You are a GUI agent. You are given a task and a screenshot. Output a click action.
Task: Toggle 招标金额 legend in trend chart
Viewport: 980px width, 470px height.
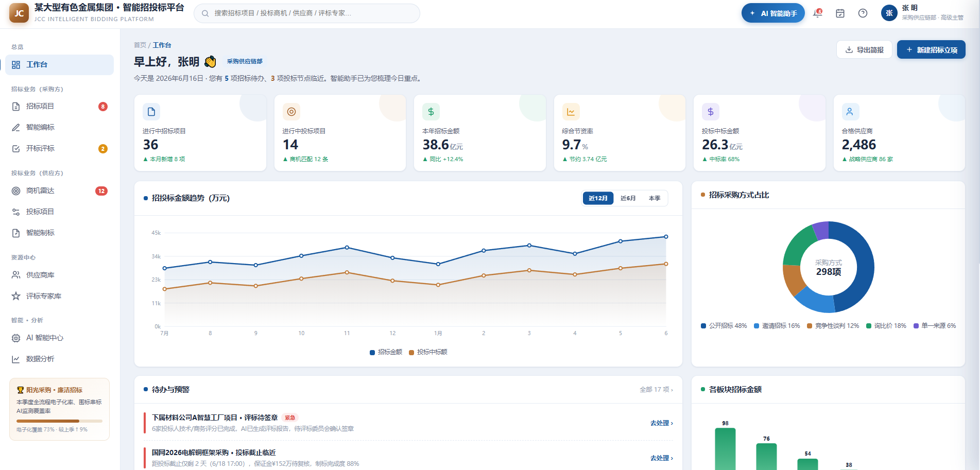coord(386,352)
